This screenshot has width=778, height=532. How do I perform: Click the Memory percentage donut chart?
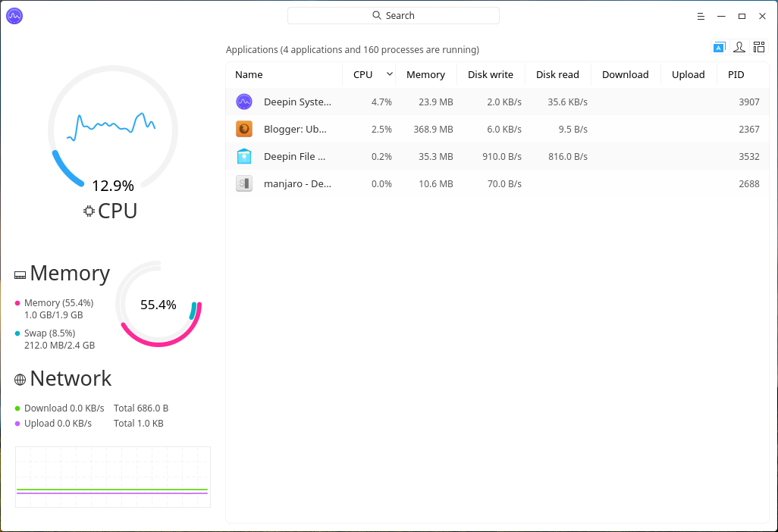coord(158,304)
